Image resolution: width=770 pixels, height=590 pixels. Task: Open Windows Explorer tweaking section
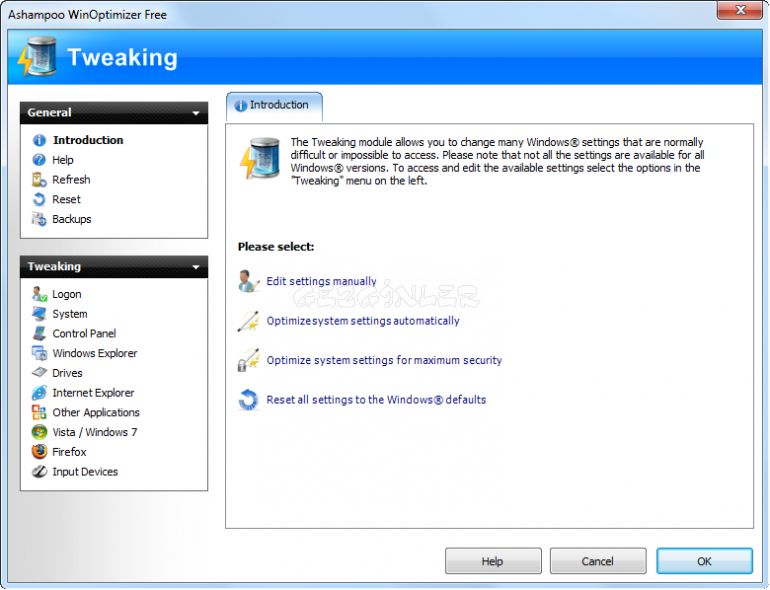pyautogui.click(x=95, y=353)
